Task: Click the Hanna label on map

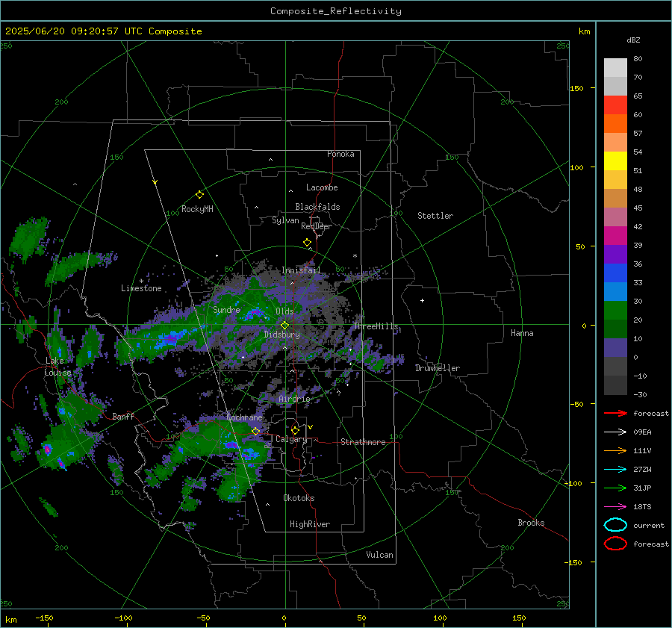Action: point(522,333)
